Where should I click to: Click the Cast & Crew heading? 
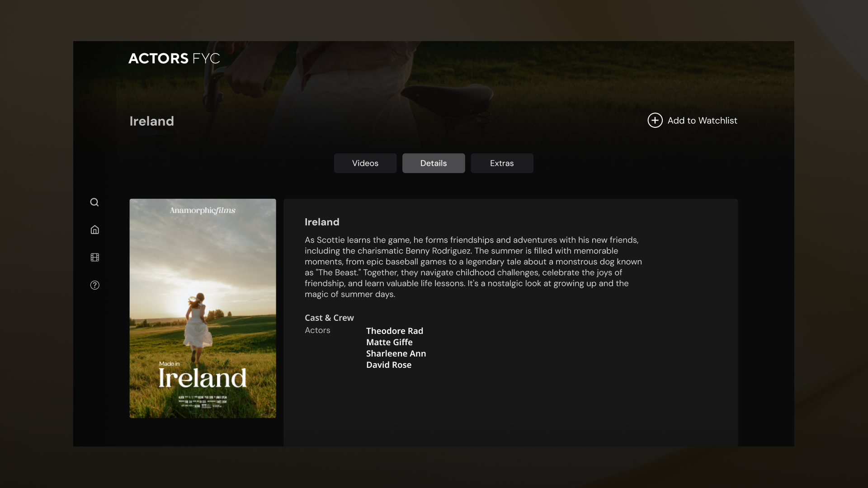[x=329, y=318]
